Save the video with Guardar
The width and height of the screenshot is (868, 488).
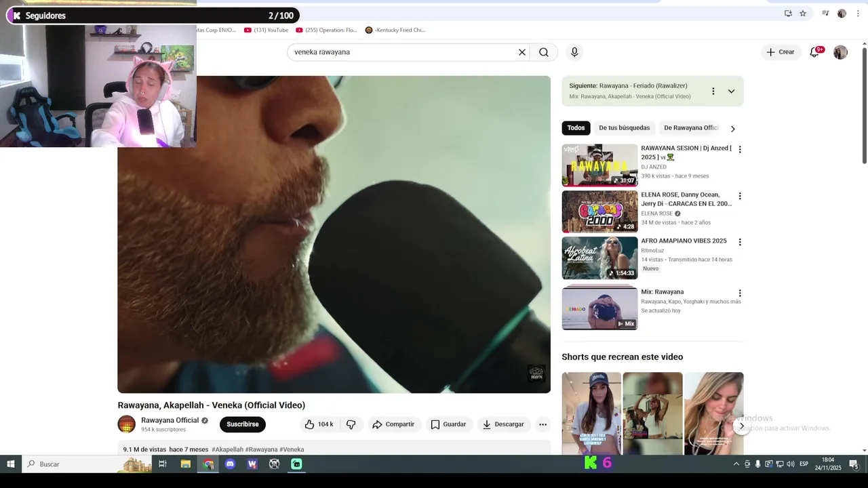(448, 424)
